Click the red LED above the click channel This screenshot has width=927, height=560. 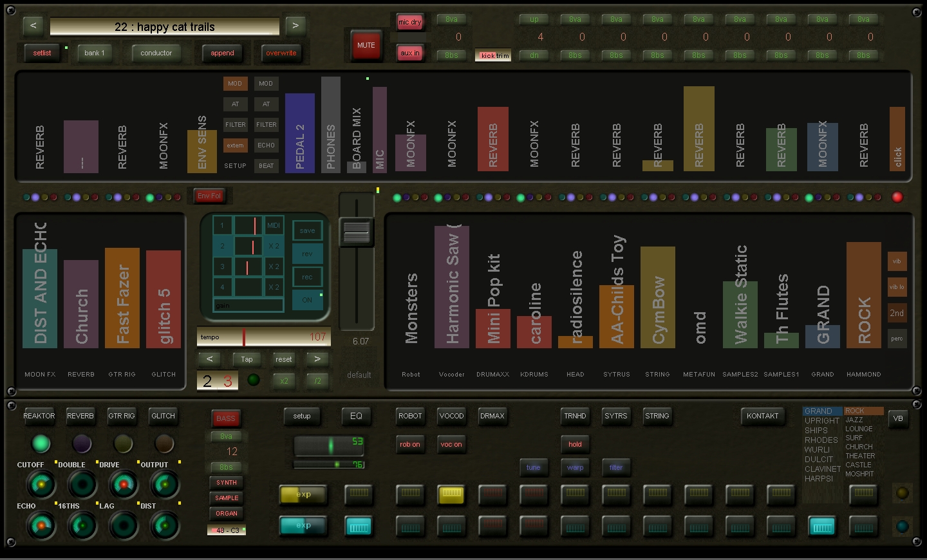[x=897, y=197]
